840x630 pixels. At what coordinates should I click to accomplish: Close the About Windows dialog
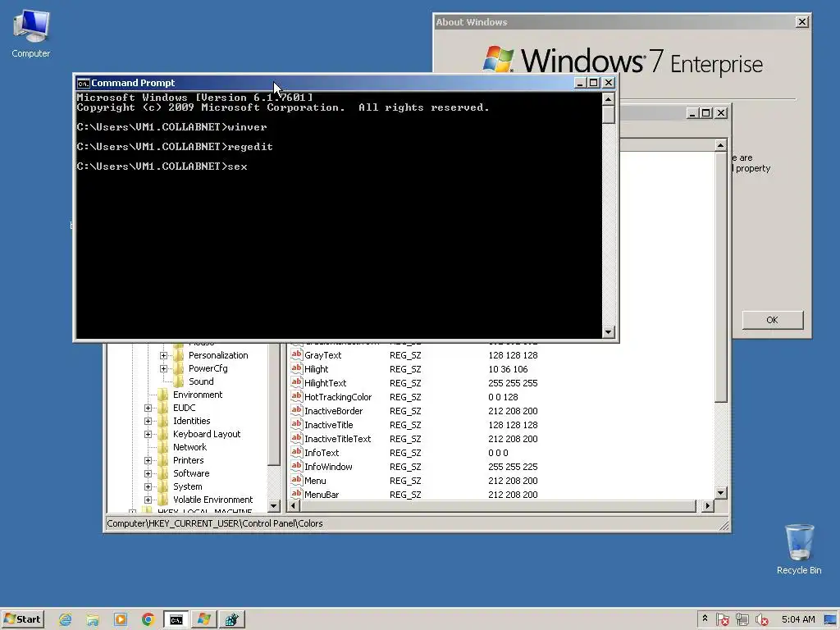(x=801, y=22)
